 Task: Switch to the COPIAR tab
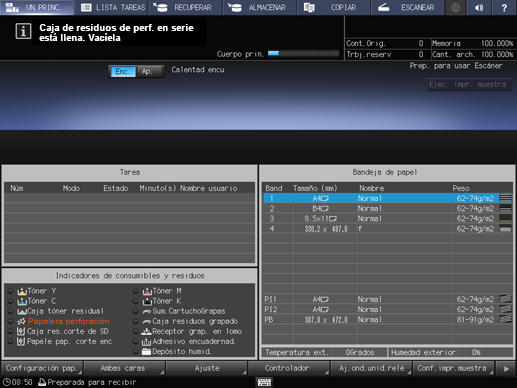click(334, 7)
